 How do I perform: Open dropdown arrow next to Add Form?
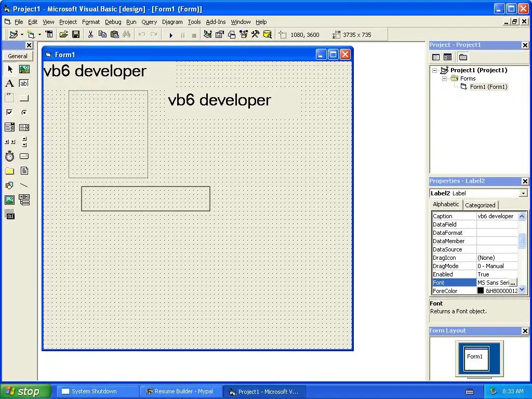39,35
